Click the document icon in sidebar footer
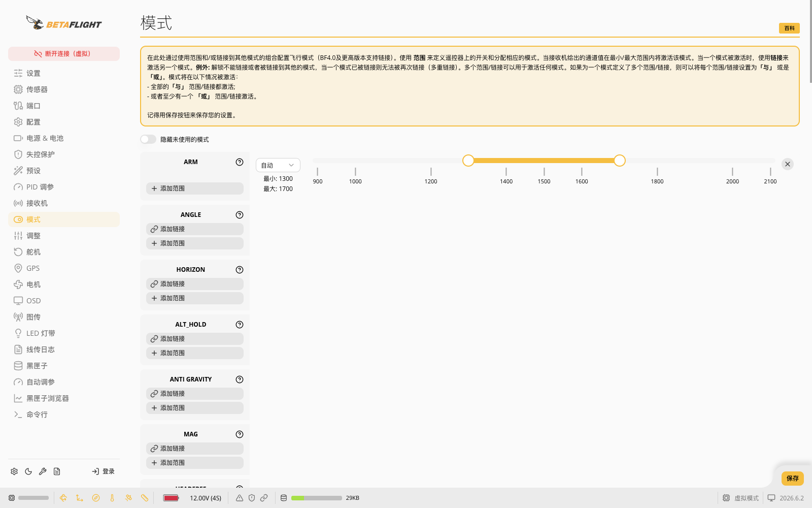812x508 pixels. tap(57, 471)
